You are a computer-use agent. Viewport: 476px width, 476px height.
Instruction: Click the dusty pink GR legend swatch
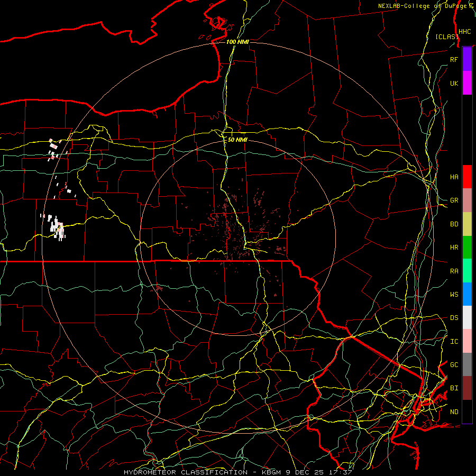click(467, 200)
